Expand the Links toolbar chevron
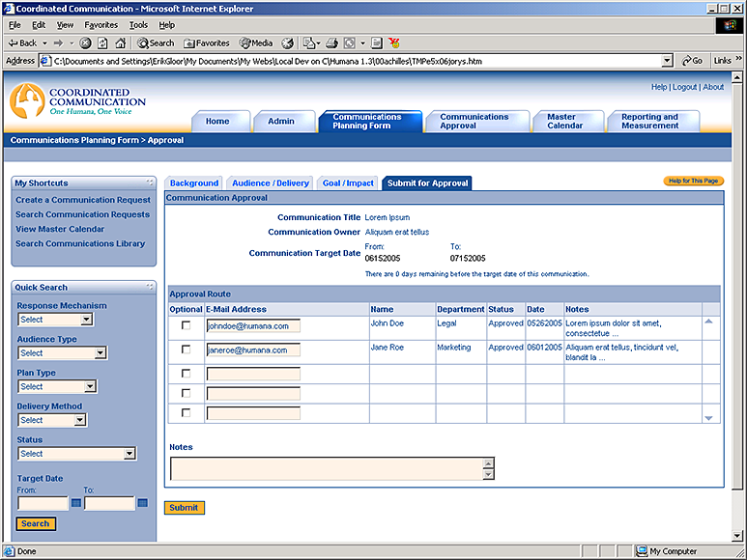 pos(739,59)
